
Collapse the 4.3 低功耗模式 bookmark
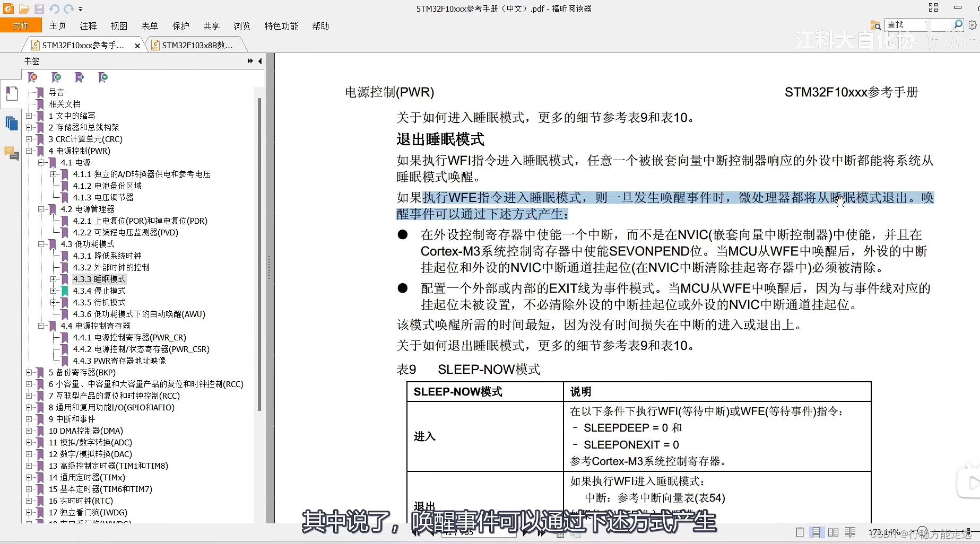(x=41, y=244)
